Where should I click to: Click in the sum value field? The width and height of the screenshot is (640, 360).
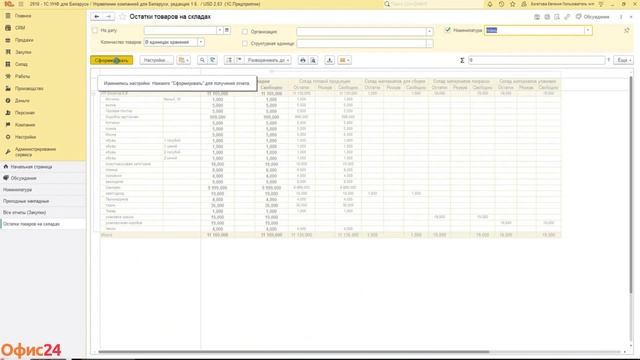point(536,60)
